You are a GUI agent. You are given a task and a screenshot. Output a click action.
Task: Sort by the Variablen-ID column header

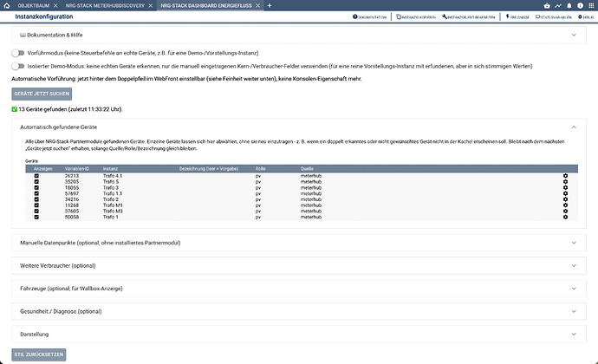coord(76,169)
